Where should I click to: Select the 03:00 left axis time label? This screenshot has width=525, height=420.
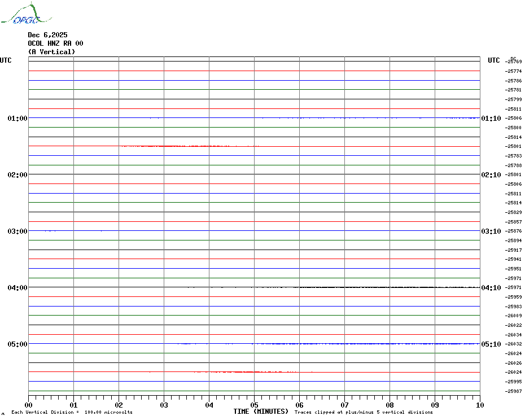17,231
